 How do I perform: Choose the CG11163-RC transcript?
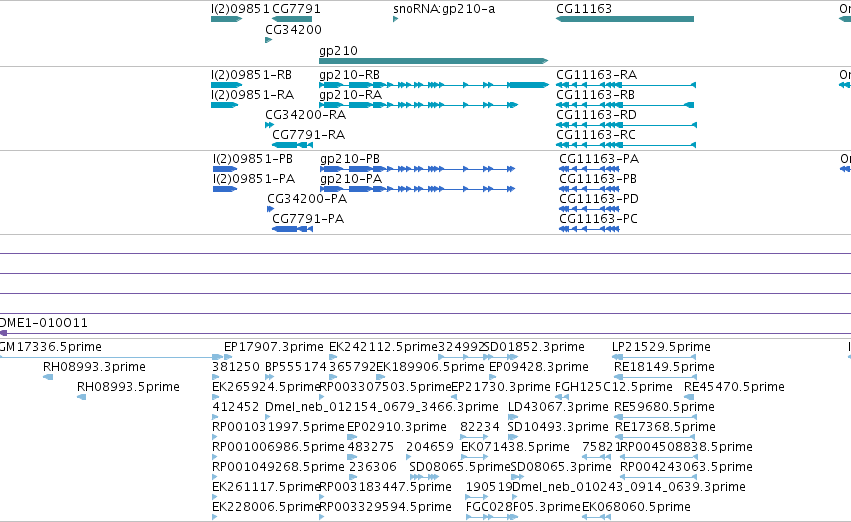(626, 145)
